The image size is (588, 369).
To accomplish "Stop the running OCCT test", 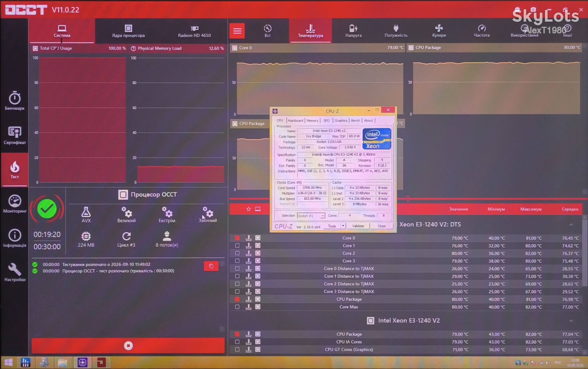I will pos(128,346).
